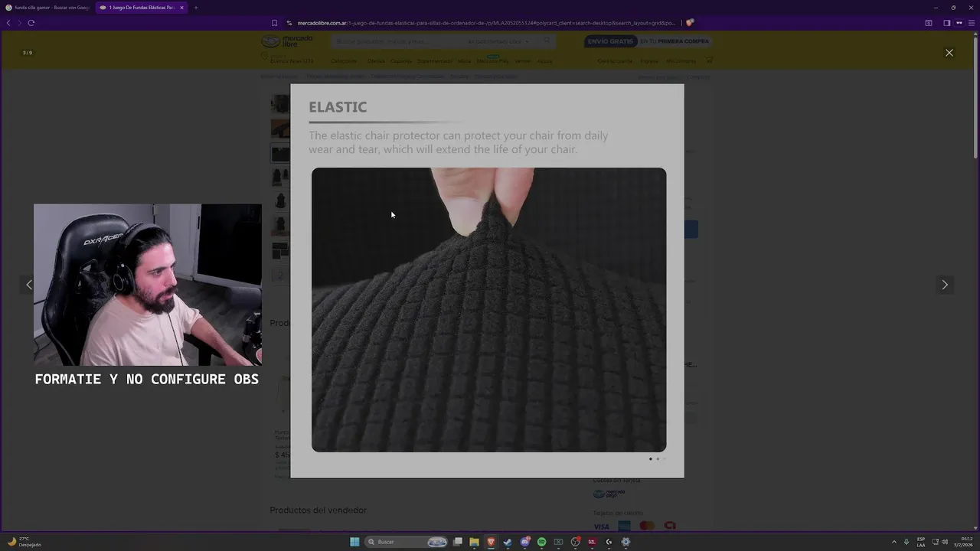Select the first product thumbnail in the side list
Screen dimensions: 980x551
pos(280,104)
